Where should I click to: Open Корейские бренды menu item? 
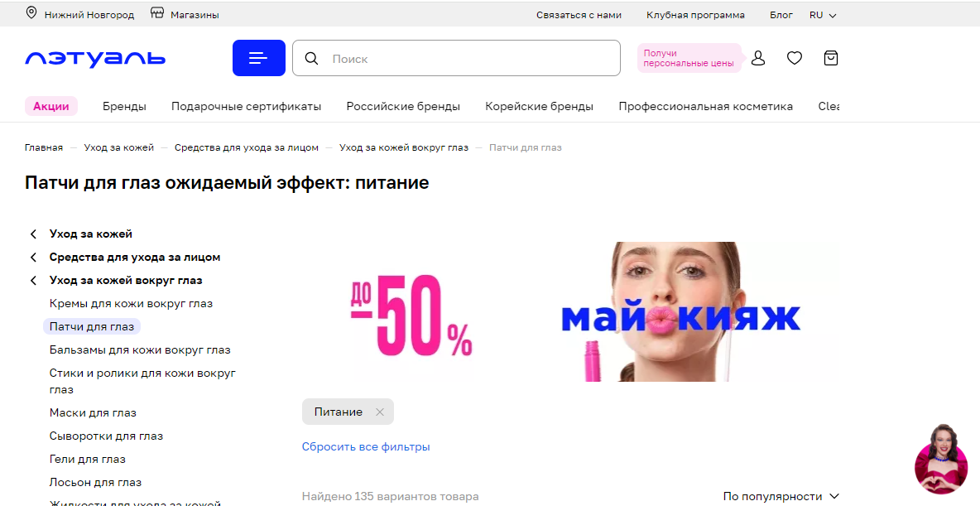(x=540, y=106)
